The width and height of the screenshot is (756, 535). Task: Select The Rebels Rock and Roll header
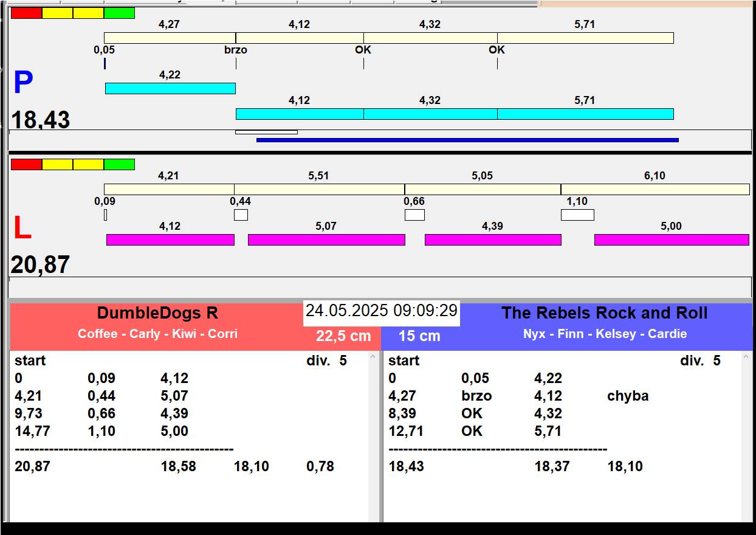[604, 314]
